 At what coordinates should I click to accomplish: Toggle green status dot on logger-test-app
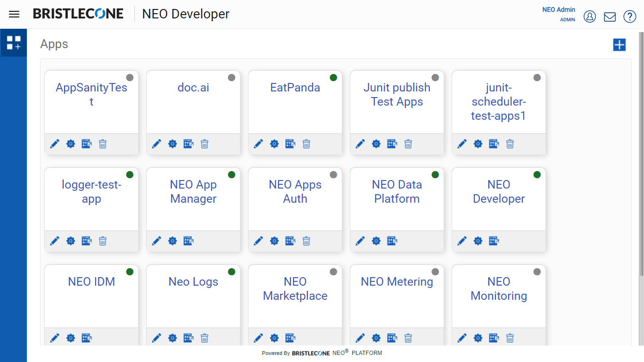tap(130, 175)
